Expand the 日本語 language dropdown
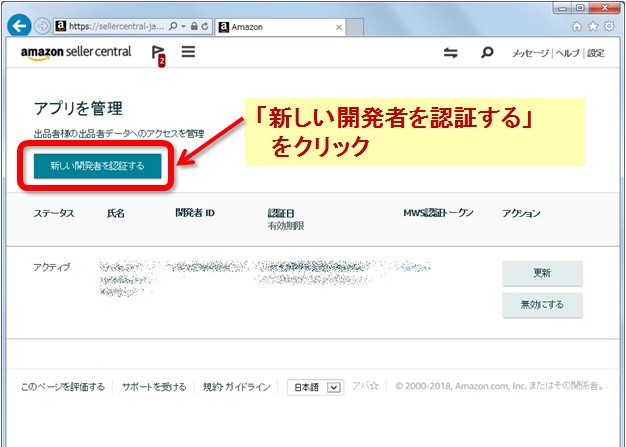Image resolution: width=626 pixels, height=447 pixels. [x=315, y=387]
